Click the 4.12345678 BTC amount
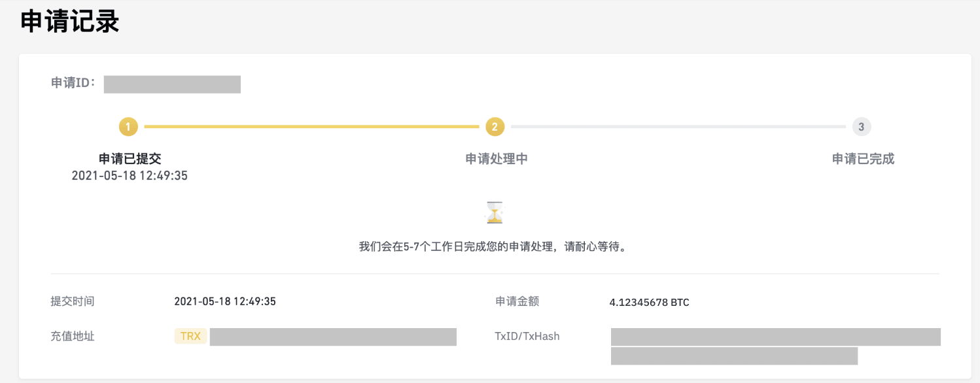Image resolution: width=980 pixels, height=383 pixels. 649,303
